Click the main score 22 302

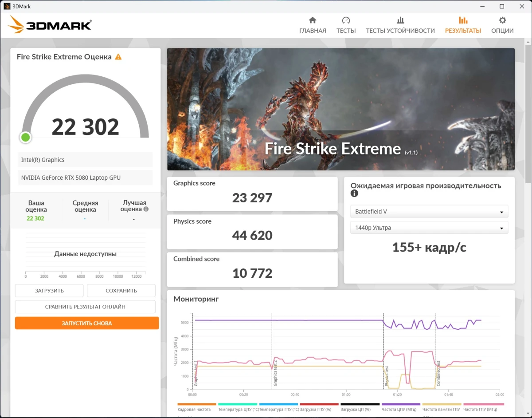(x=86, y=127)
